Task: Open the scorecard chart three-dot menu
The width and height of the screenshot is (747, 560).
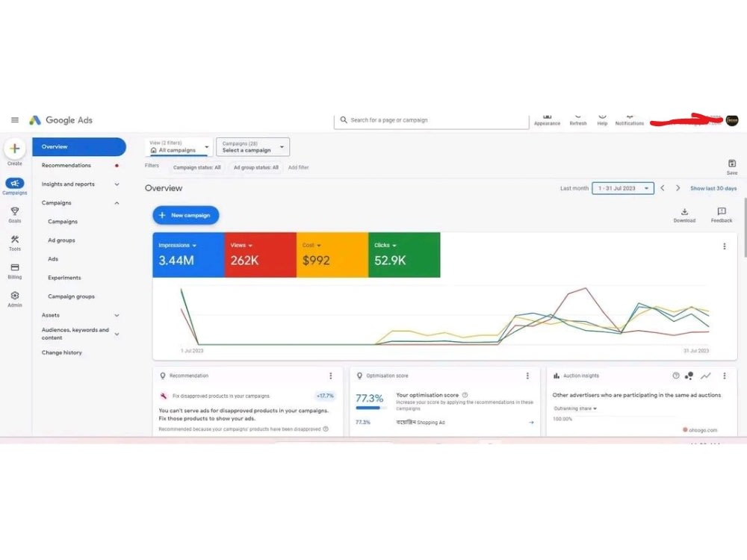Action: [725, 246]
